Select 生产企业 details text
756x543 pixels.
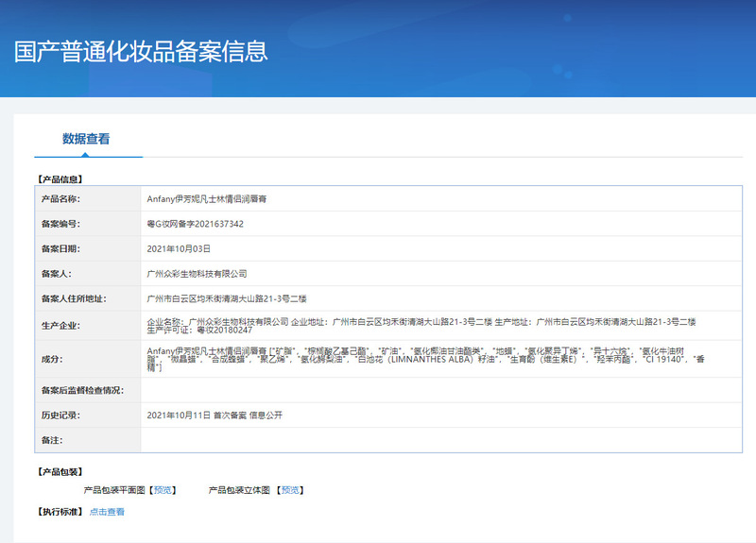point(421,326)
